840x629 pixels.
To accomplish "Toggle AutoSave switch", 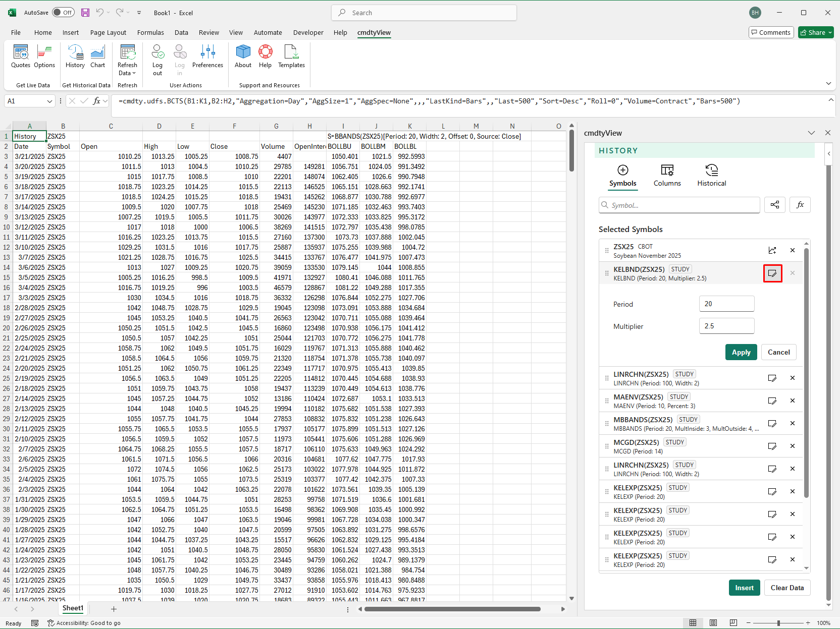I will pos(63,13).
